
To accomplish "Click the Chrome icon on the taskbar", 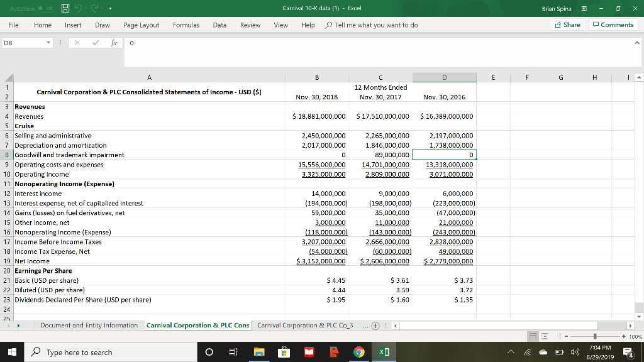I will coord(358,352).
